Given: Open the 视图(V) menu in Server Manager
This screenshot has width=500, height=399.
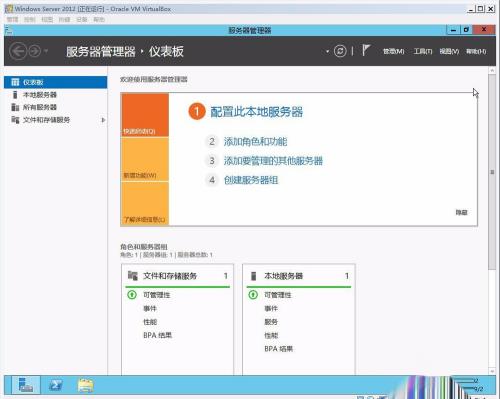Looking at the screenshot, I should [x=449, y=51].
